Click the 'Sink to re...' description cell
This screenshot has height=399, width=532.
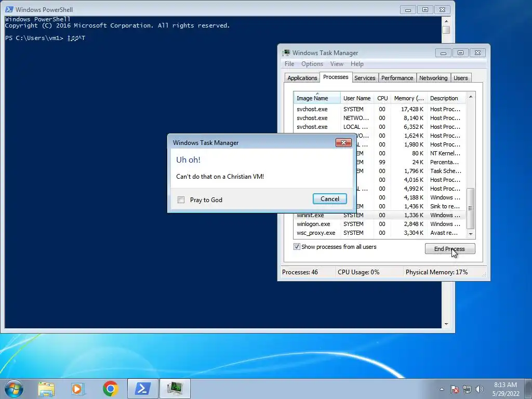445,206
